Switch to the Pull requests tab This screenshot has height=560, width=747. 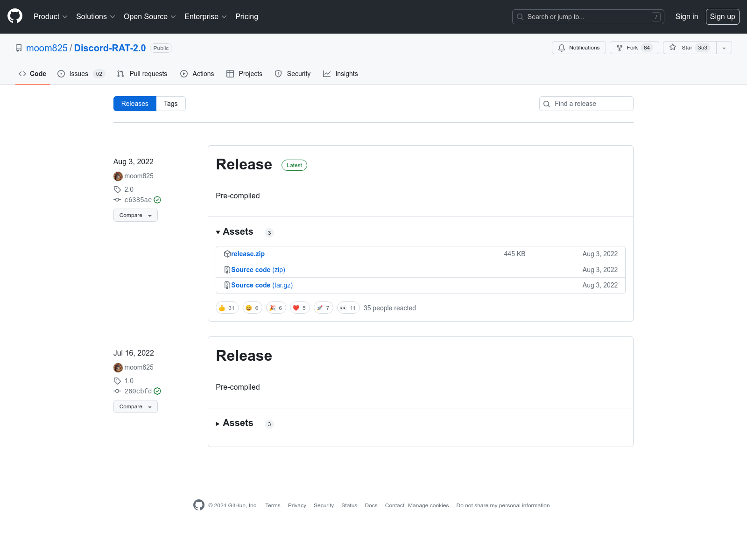click(142, 74)
